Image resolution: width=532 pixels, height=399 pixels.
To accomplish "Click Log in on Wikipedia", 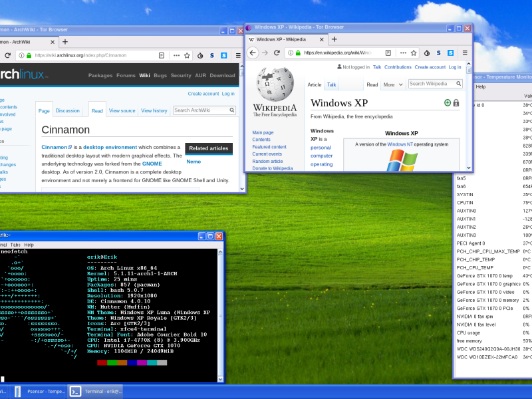I will pyautogui.click(x=455, y=67).
